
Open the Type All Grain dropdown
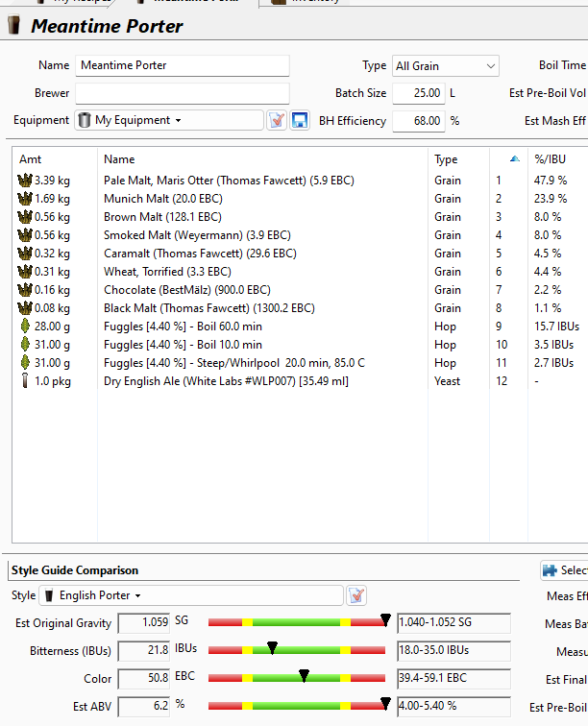[x=445, y=66]
